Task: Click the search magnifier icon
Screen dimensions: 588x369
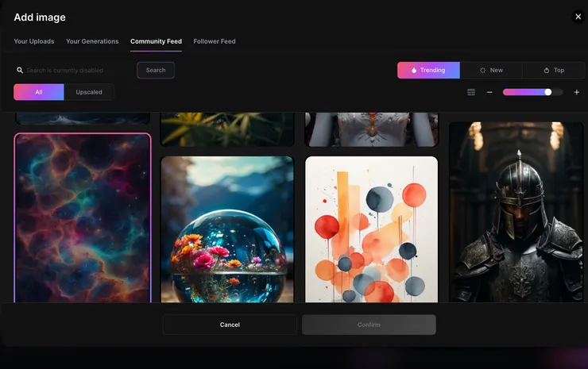Action: pyautogui.click(x=20, y=70)
